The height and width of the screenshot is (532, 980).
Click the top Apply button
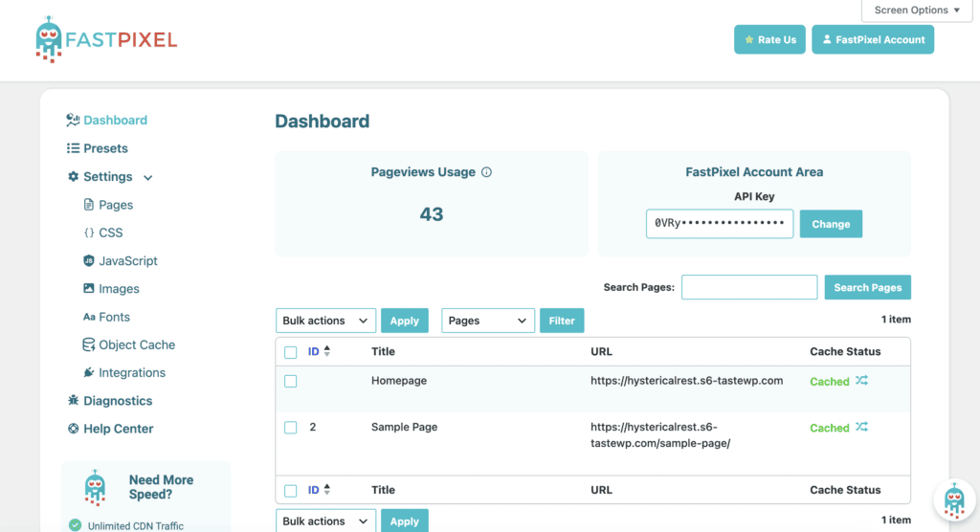(405, 321)
